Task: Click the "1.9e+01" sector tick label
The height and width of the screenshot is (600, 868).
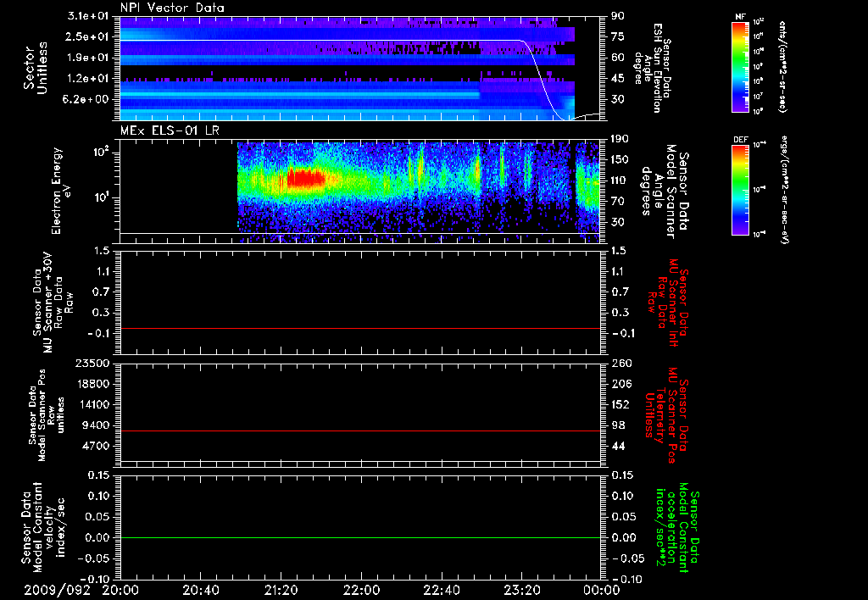Action: [88, 58]
